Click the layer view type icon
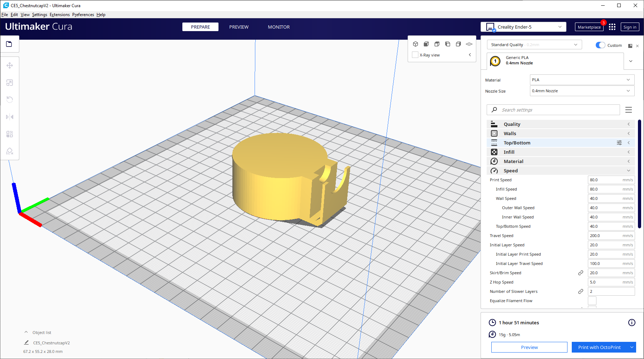The image size is (644, 359). (x=469, y=44)
